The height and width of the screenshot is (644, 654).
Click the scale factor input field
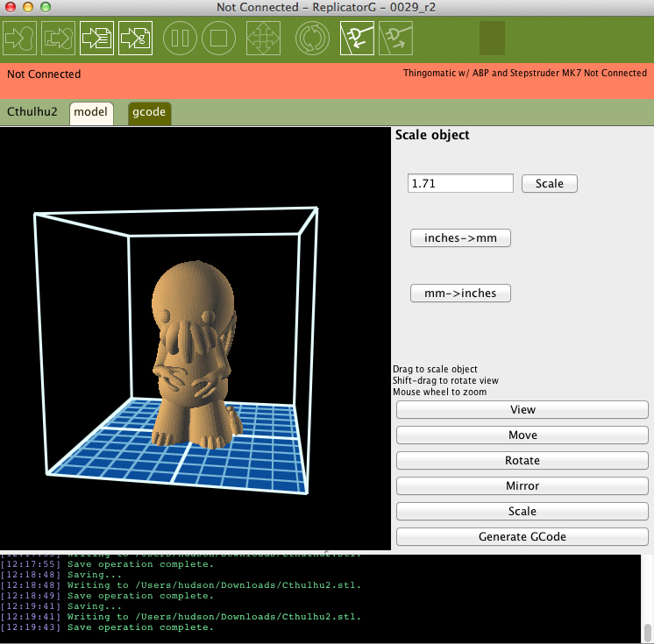pos(460,183)
